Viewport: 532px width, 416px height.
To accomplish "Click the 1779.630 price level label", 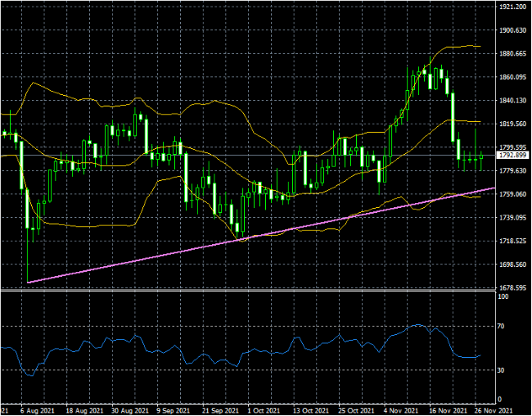I will pos(512,170).
